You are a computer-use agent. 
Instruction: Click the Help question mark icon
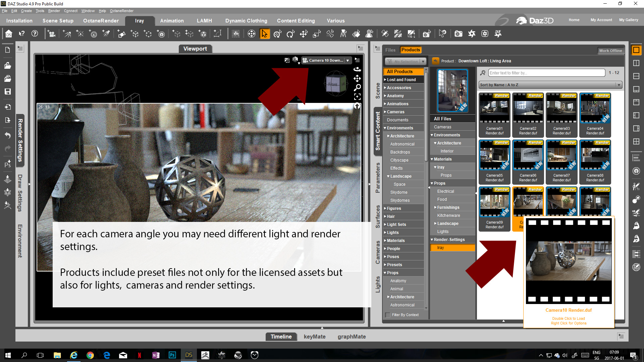pos(35,34)
